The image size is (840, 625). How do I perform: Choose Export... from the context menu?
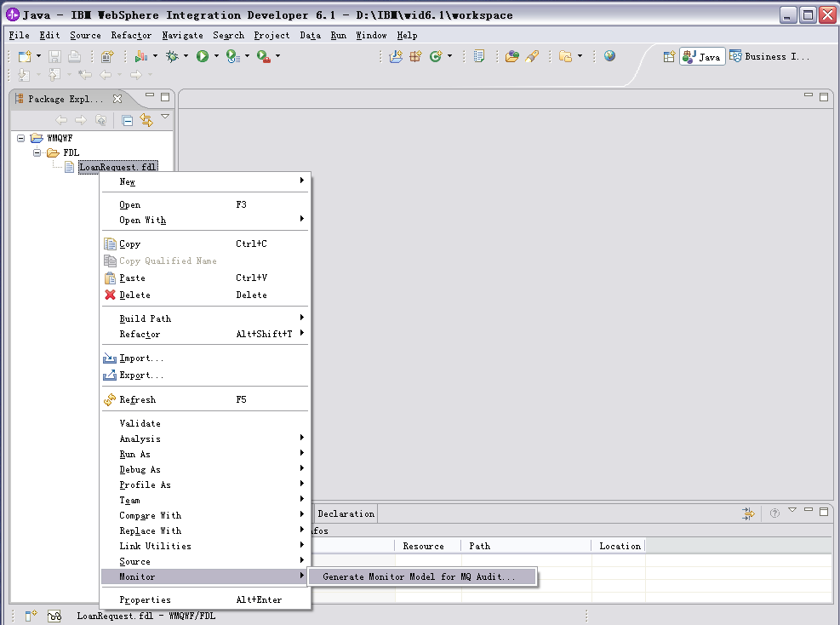204,376
